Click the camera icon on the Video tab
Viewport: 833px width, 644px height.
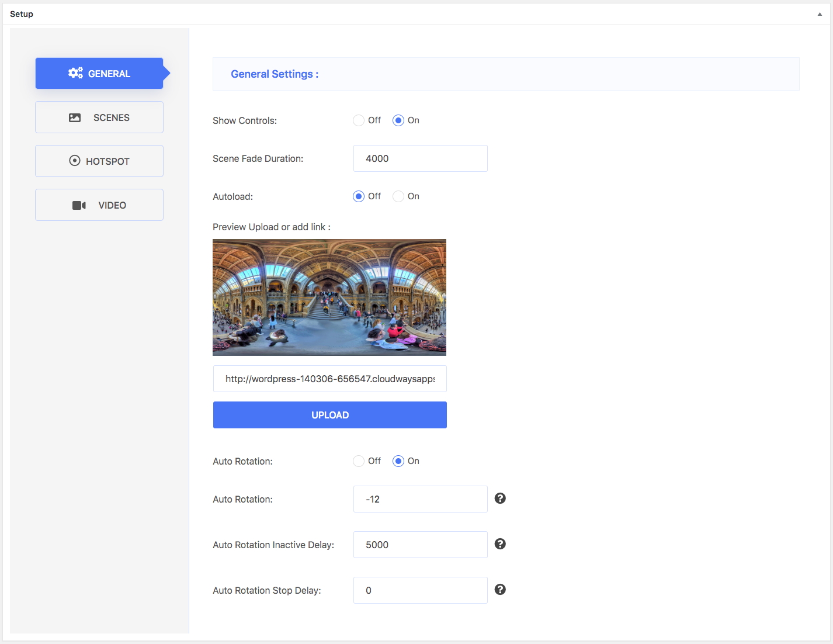(x=79, y=205)
